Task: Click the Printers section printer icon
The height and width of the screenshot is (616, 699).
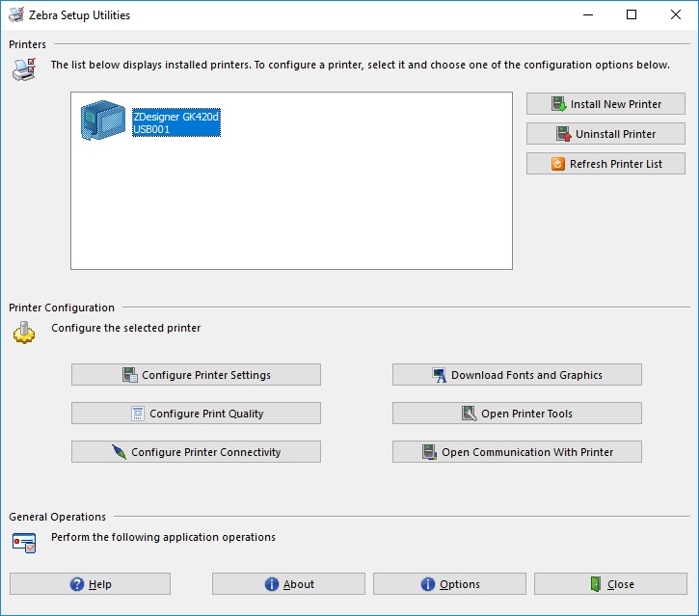Action: click(24, 68)
